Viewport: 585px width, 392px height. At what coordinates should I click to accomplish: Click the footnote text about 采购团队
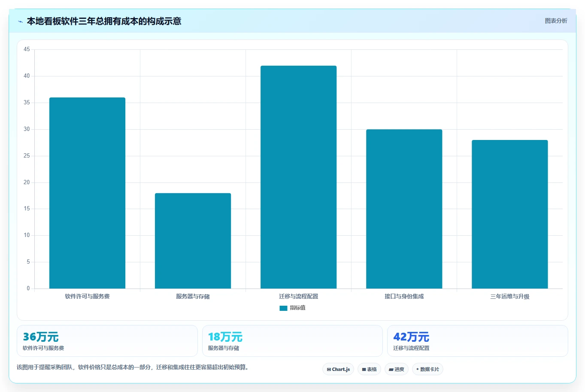coord(133,368)
